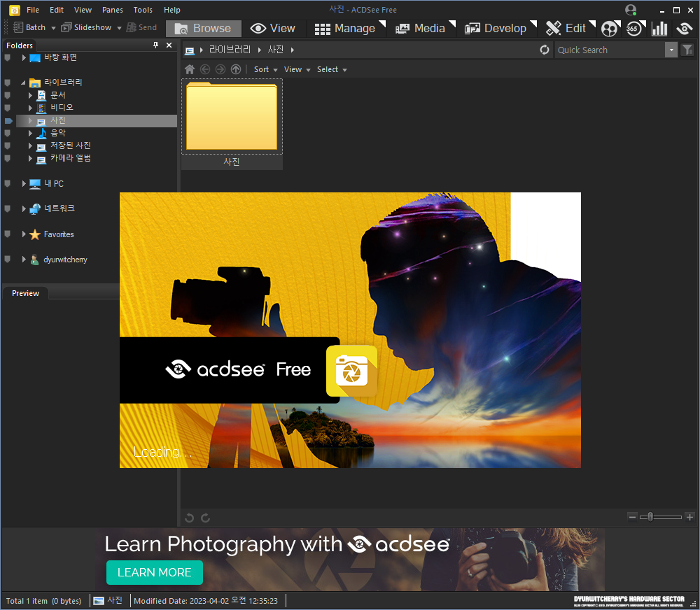Toggle easy-select marker for 라이브러리
Image resolution: width=700 pixels, height=610 pixels.
click(x=8, y=83)
